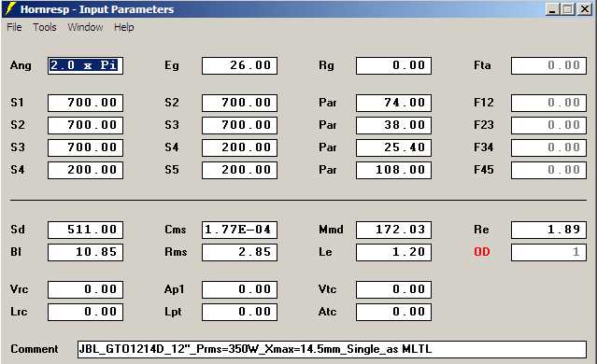The image size is (597, 364).
Task: Open the File menu
Action: point(14,27)
